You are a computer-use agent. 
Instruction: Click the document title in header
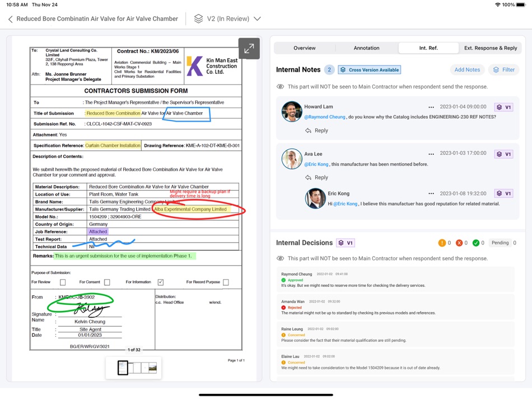[x=97, y=19]
